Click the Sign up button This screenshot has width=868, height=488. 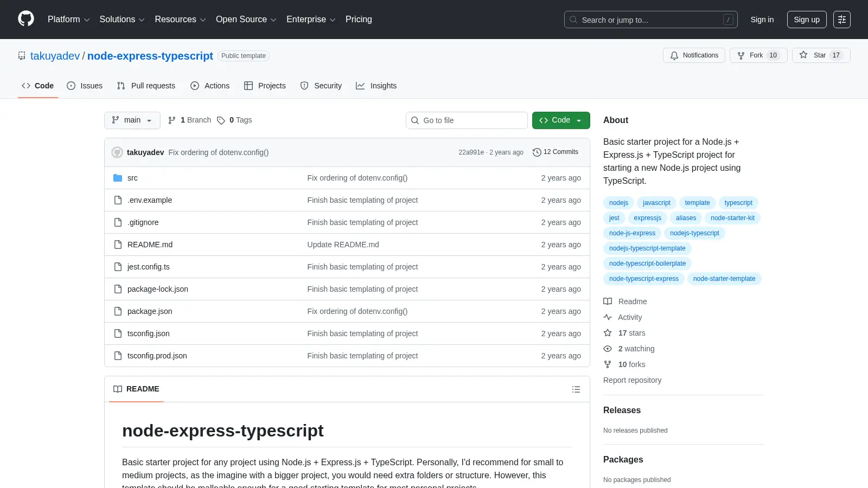pyautogui.click(x=807, y=20)
